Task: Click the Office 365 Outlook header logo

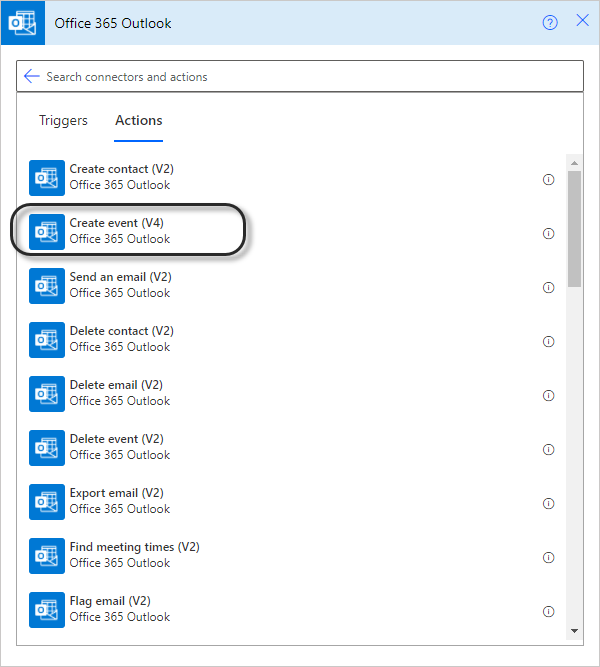Action: (23, 23)
